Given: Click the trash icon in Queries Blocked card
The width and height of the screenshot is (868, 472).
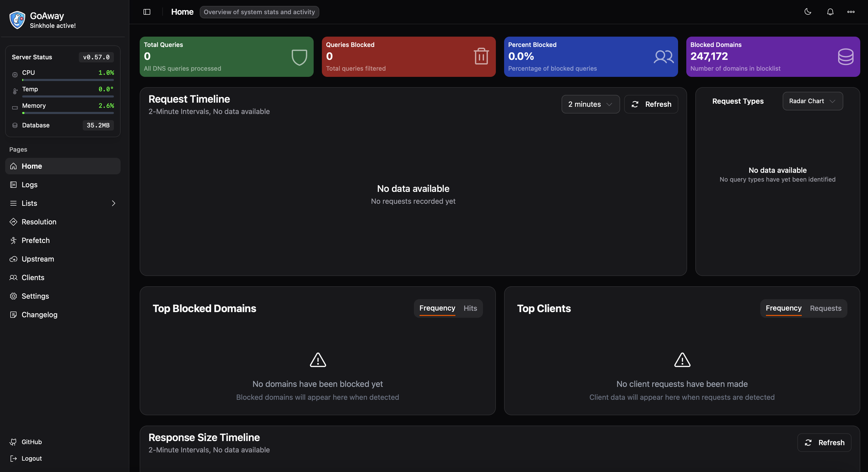Looking at the screenshot, I should click(481, 56).
